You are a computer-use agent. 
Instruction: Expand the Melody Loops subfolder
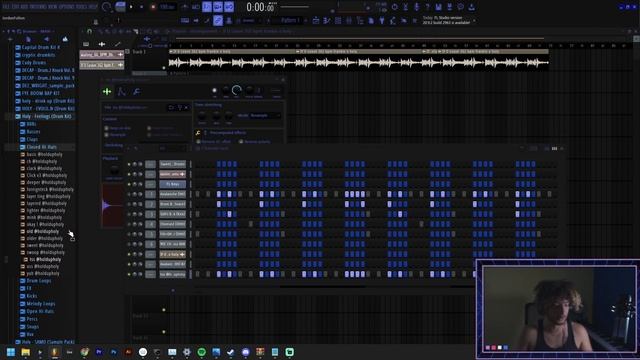37,304
